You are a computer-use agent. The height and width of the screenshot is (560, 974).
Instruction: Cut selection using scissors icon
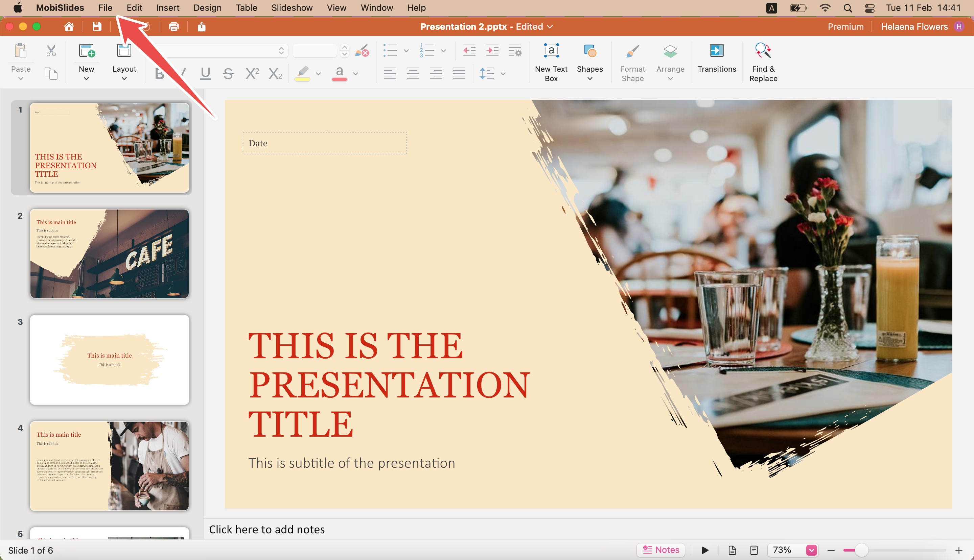(51, 50)
